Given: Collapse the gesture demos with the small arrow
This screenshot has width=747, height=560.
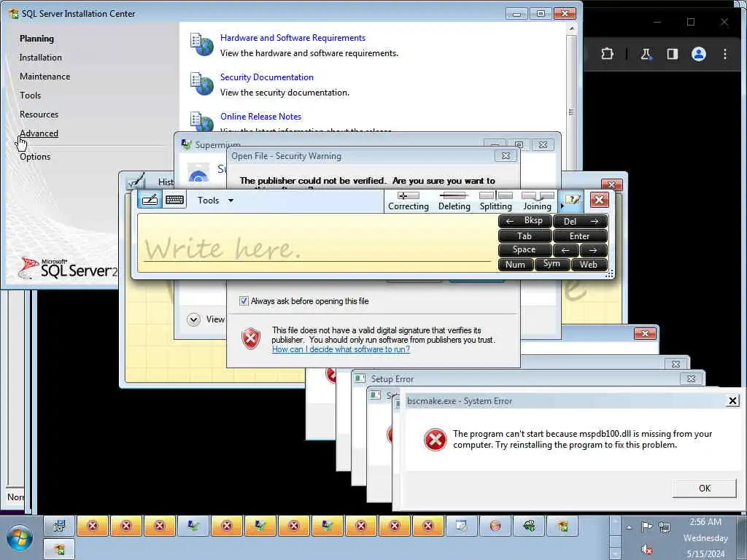Looking at the screenshot, I should tap(562, 206).
